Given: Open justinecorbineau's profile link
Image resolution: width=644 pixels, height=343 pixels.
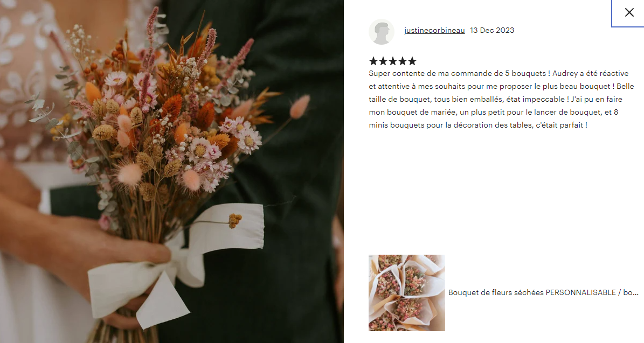Looking at the screenshot, I should coord(434,30).
